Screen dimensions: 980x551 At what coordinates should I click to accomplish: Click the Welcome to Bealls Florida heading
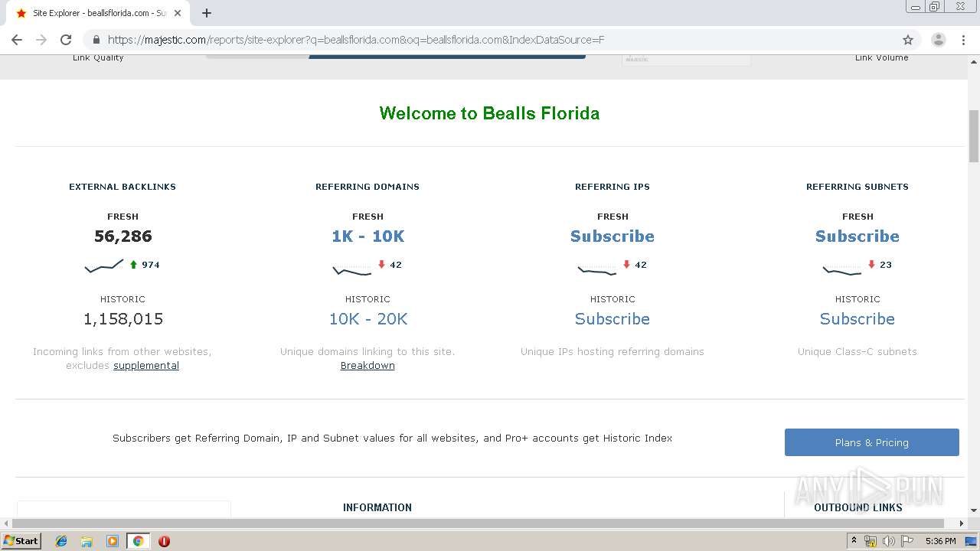point(489,113)
